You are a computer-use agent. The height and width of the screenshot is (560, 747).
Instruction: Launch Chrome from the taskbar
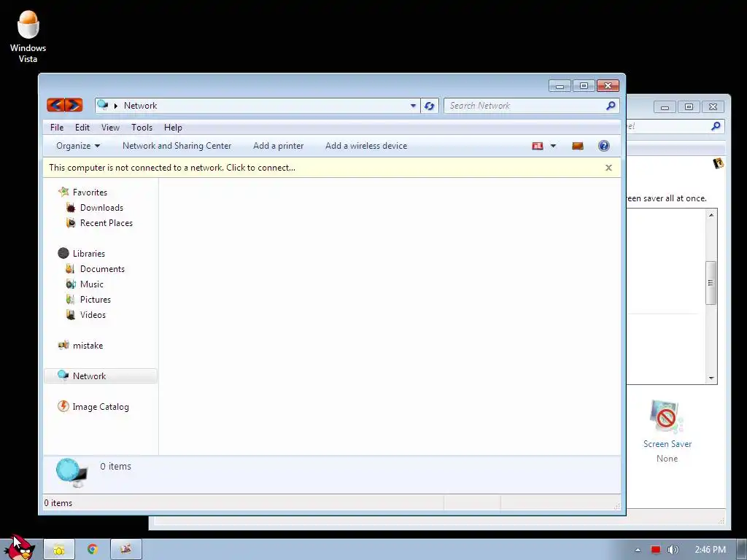(93, 549)
